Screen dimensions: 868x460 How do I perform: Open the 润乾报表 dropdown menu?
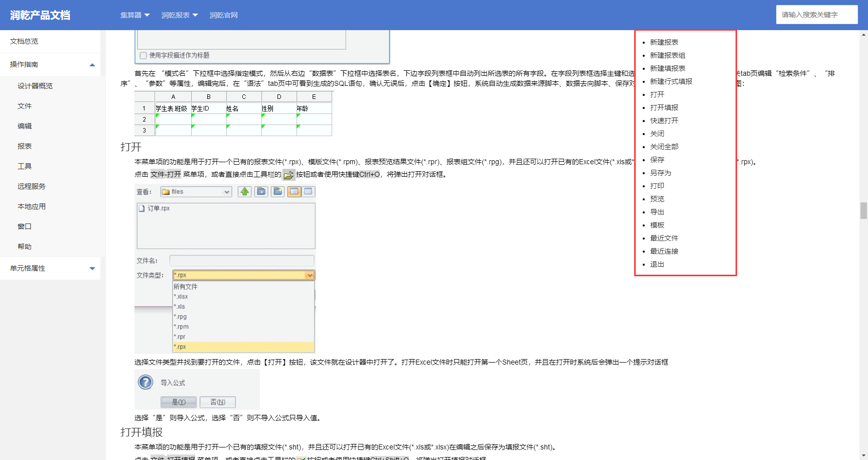pos(180,15)
